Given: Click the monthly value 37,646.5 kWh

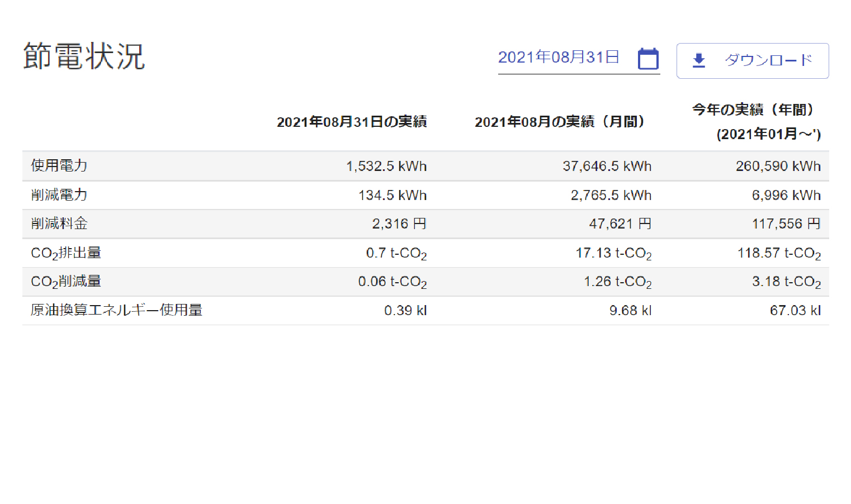Looking at the screenshot, I should pyautogui.click(x=607, y=166).
